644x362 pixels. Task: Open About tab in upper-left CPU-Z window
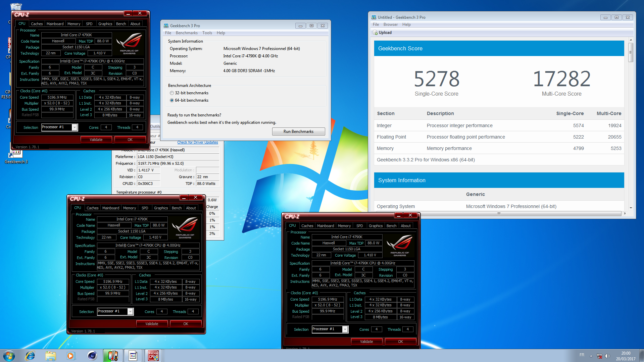coord(135,24)
